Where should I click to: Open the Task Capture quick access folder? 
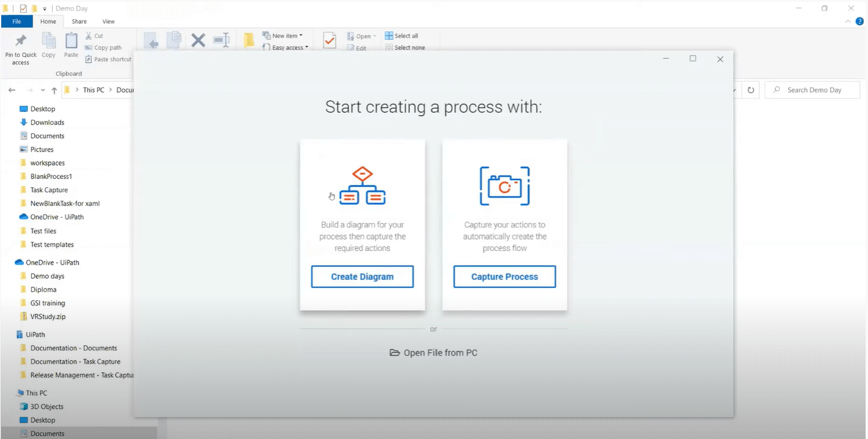click(x=49, y=190)
